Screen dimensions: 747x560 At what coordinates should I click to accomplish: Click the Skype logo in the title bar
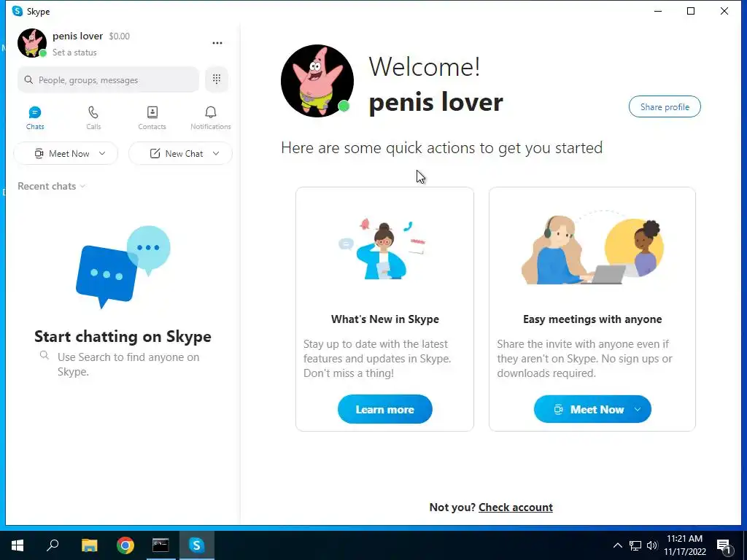pyautogui.click(x=18, y=11)
